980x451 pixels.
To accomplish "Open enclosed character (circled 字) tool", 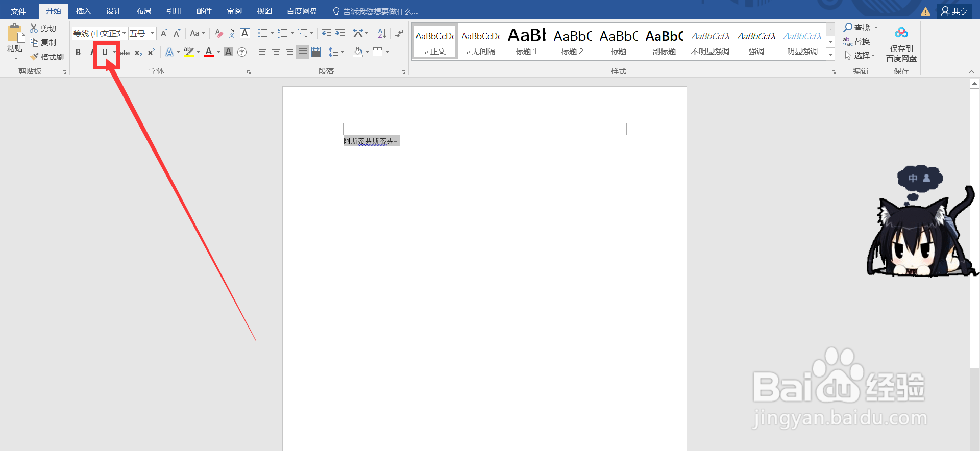I will pos(242,52).
